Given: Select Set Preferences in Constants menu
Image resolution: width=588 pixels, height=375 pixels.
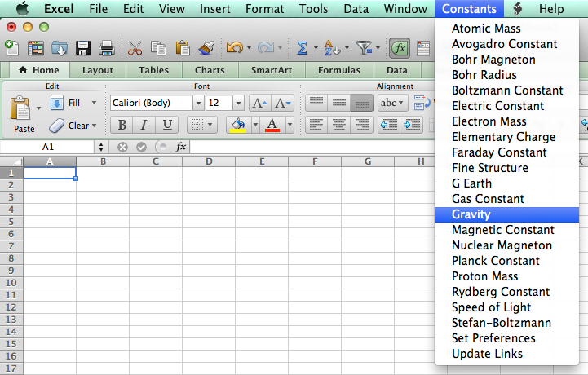Looking at the screenshot, I should pyautogui.click(x=506, y=338).
